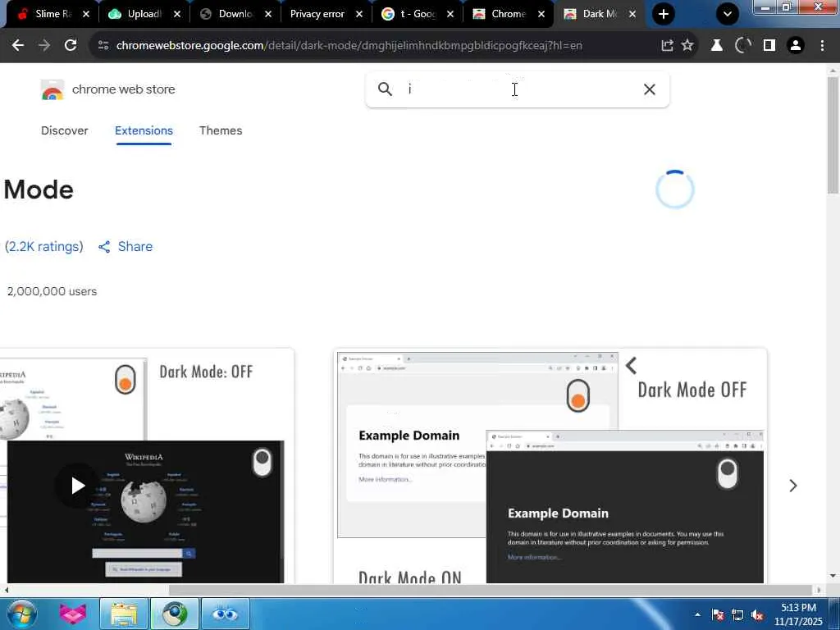Click the loading extension icon in toolbar
Viewport: 840px width, 630px height.
pos(742,46)
